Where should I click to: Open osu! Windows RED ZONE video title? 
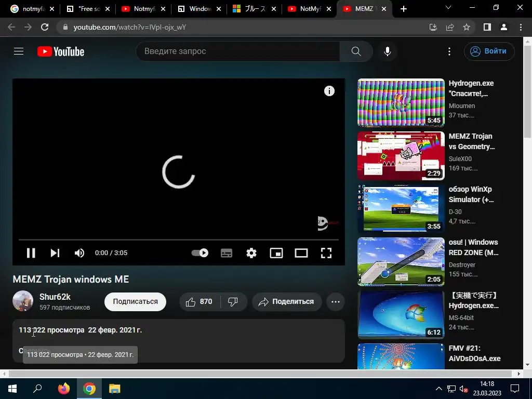[x=474, y=247]
